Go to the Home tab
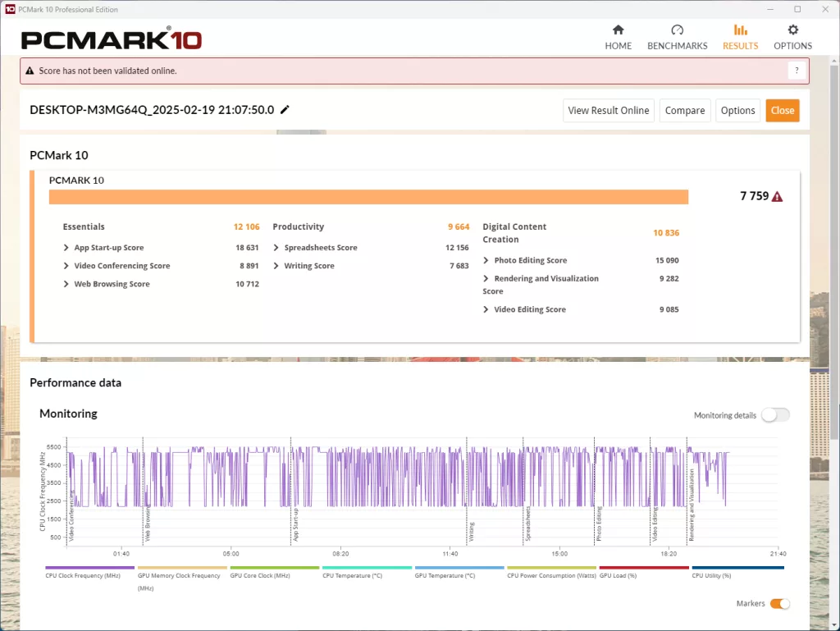This screenshot has width=840, height=631. [619, 38]
